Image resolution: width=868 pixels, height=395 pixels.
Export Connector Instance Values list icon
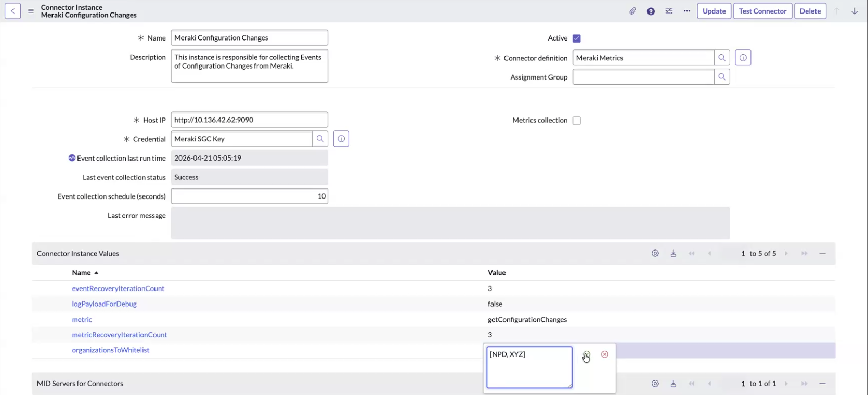tap(673, 254)
